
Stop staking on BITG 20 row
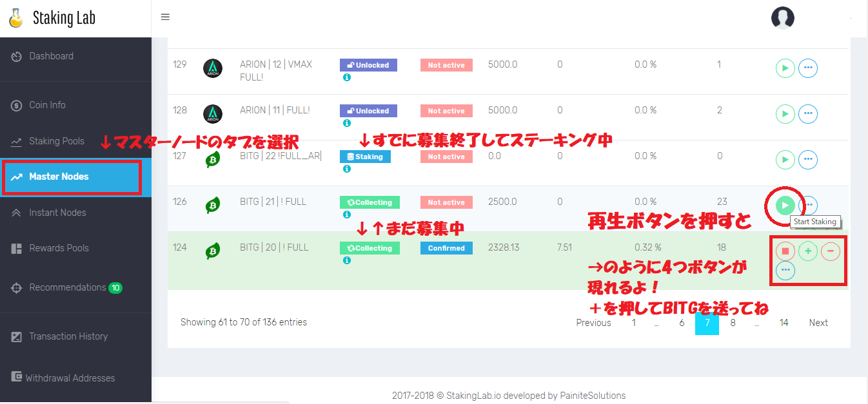tap(785, 251)
